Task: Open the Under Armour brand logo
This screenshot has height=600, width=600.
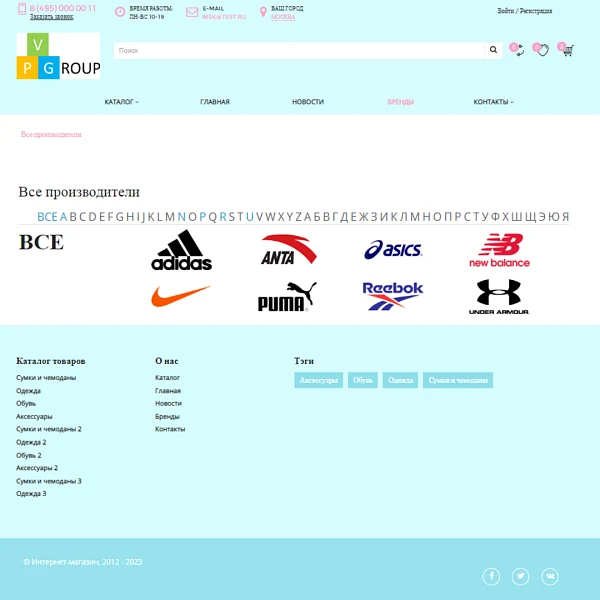Action: point(499,297)
